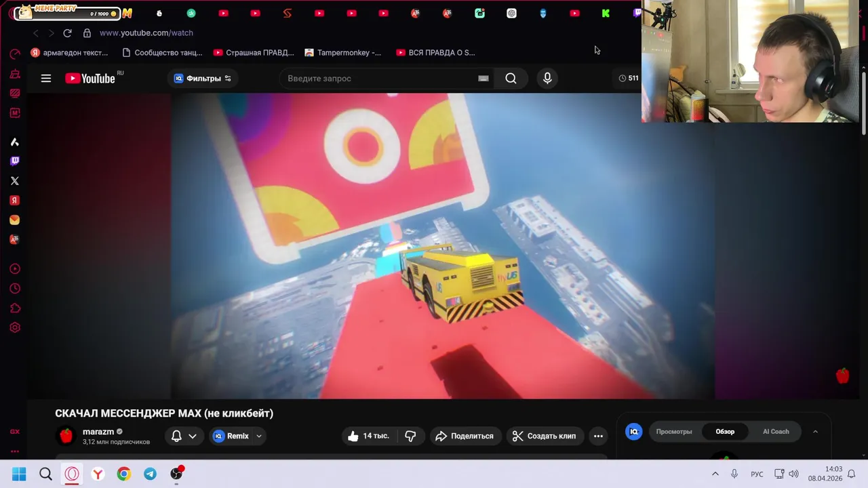
Task: Click the 511 clock counter
Action: coord(629,78)
